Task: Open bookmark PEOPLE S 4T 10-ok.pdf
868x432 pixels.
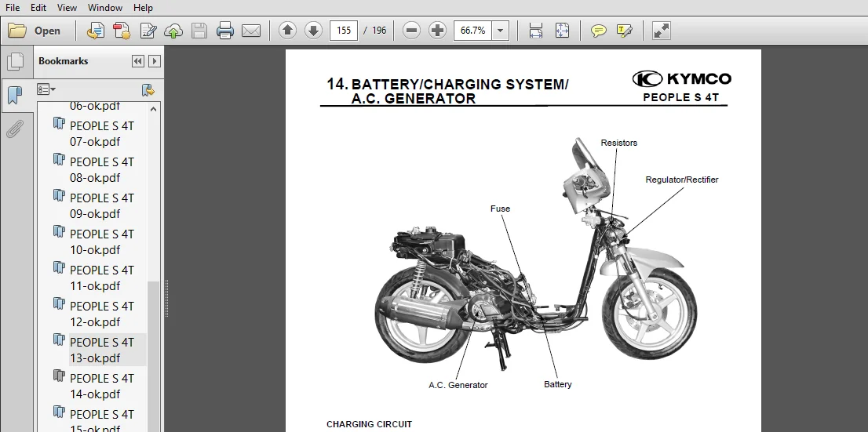Action: tap(102, 241)
